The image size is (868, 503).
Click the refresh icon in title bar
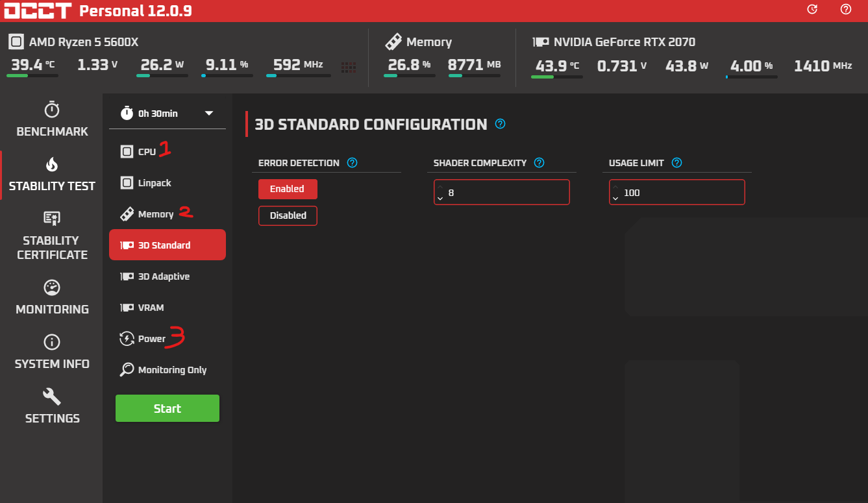pos(812,10)
